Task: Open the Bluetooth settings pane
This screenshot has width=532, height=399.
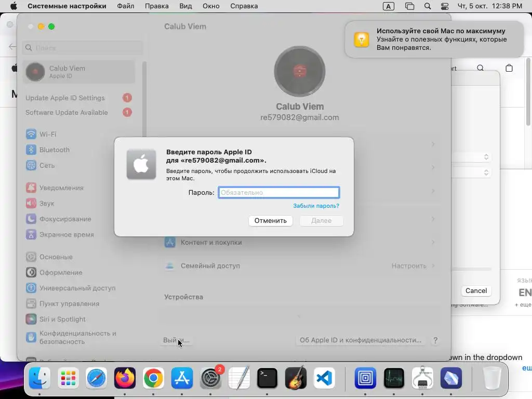Action: [x=48, y=150]
